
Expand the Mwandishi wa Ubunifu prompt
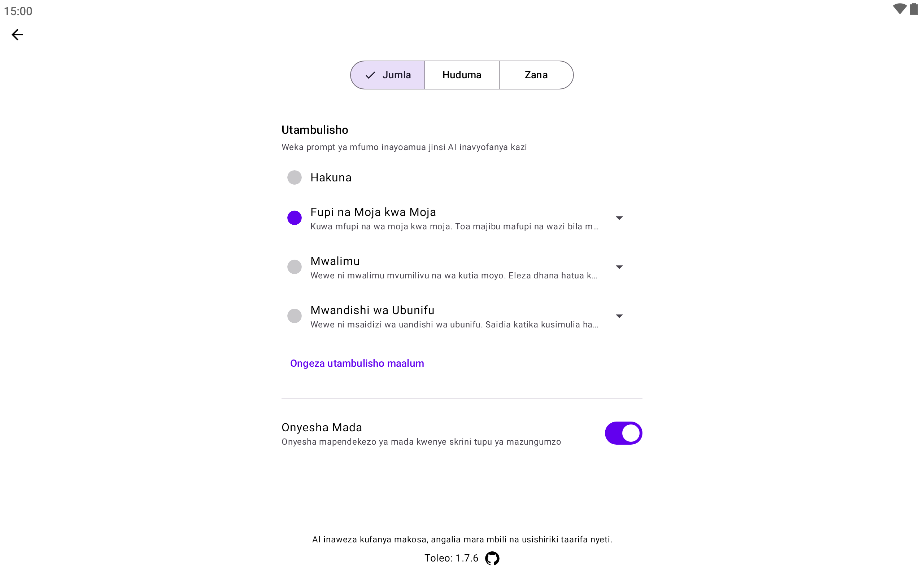[x=619, y=316]
